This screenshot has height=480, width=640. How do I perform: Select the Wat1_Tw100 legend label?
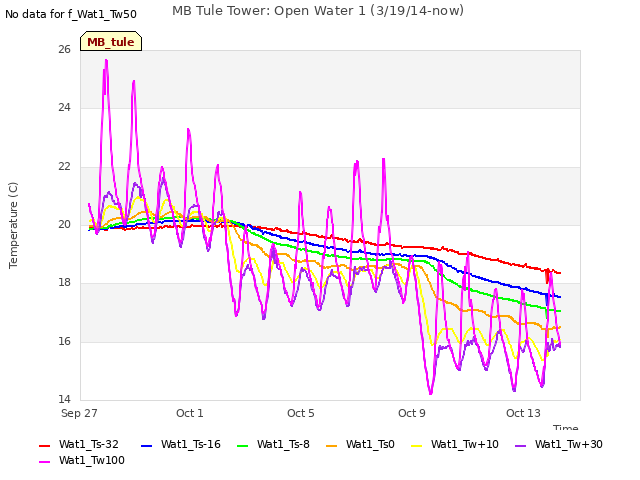point(92,460)
